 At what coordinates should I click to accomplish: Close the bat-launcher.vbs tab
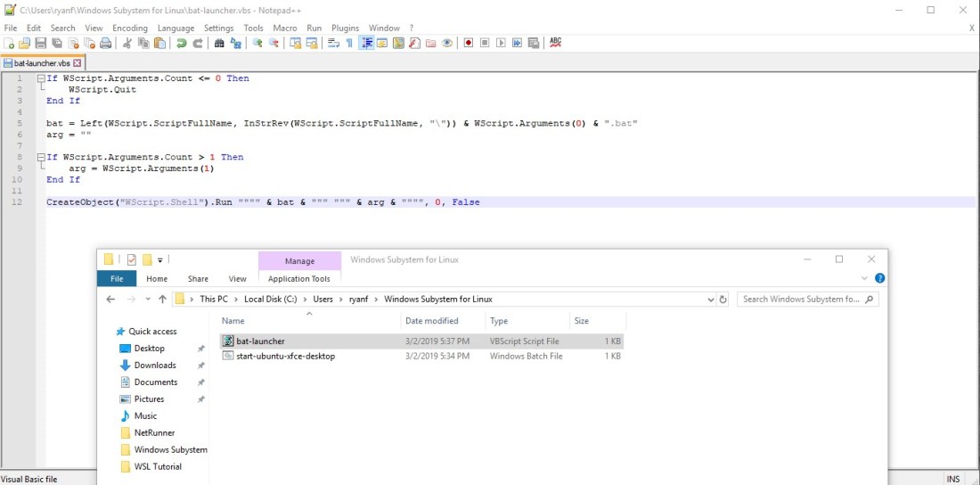coord(78,63)
